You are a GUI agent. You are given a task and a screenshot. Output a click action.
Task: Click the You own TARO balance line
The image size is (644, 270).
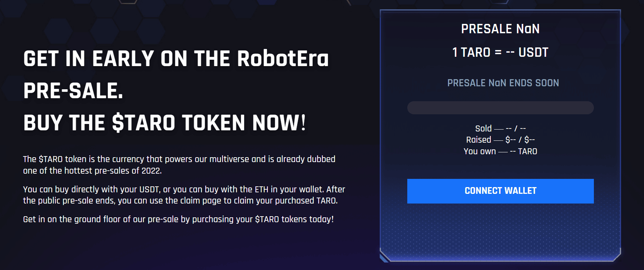(x=500, y=151)
